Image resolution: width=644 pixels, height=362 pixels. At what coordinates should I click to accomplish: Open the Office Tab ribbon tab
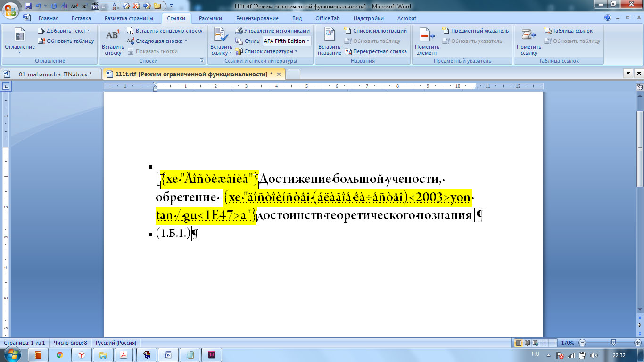(328, 18)
